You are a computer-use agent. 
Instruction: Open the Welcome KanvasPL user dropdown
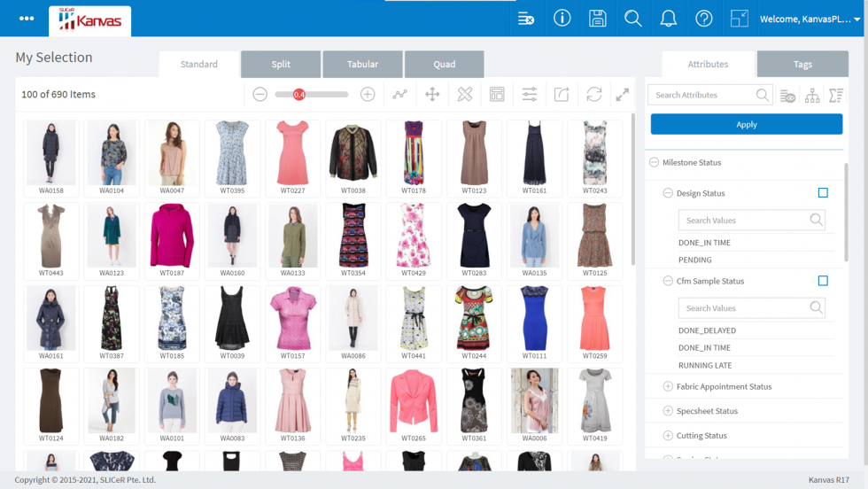click(x=810, y=19)
